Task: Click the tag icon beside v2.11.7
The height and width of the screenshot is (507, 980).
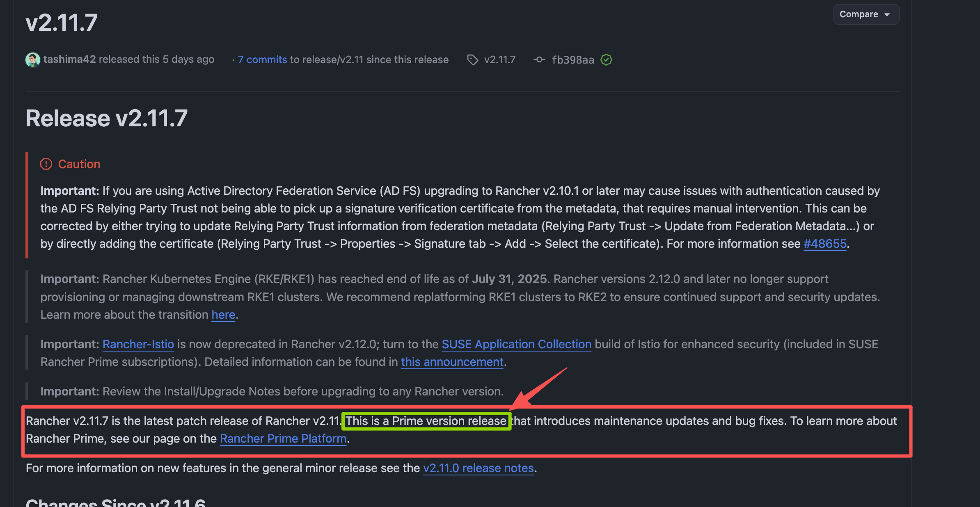Action: click(472, 60)
